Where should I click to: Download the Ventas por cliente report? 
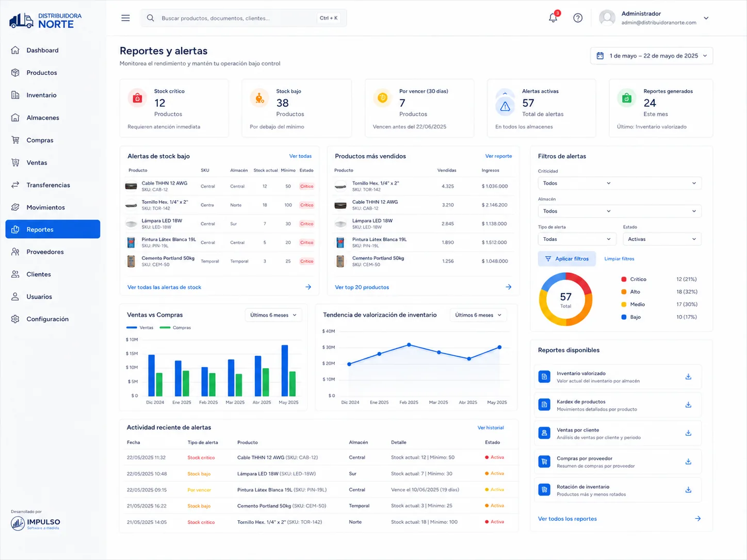pos(688,434)
